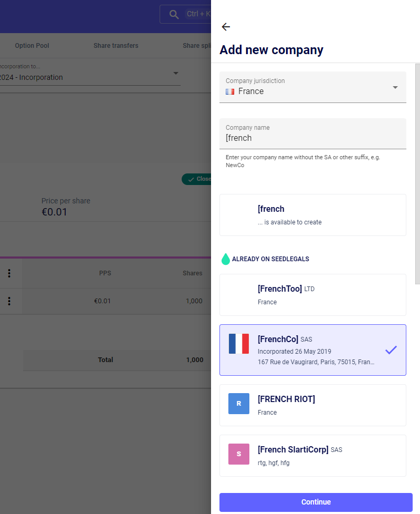
Task: Open the Incorporation round dropdown arrow
Action: [x=176, y=73]
